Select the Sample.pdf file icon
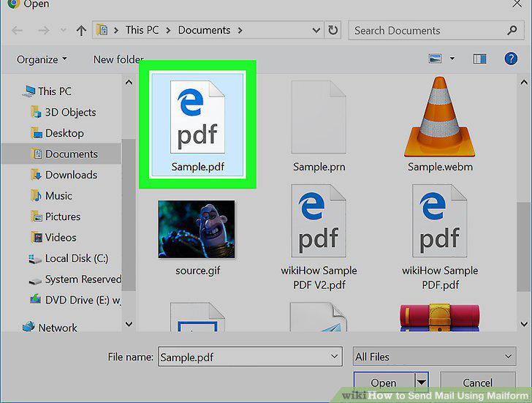 click(197, 117)
